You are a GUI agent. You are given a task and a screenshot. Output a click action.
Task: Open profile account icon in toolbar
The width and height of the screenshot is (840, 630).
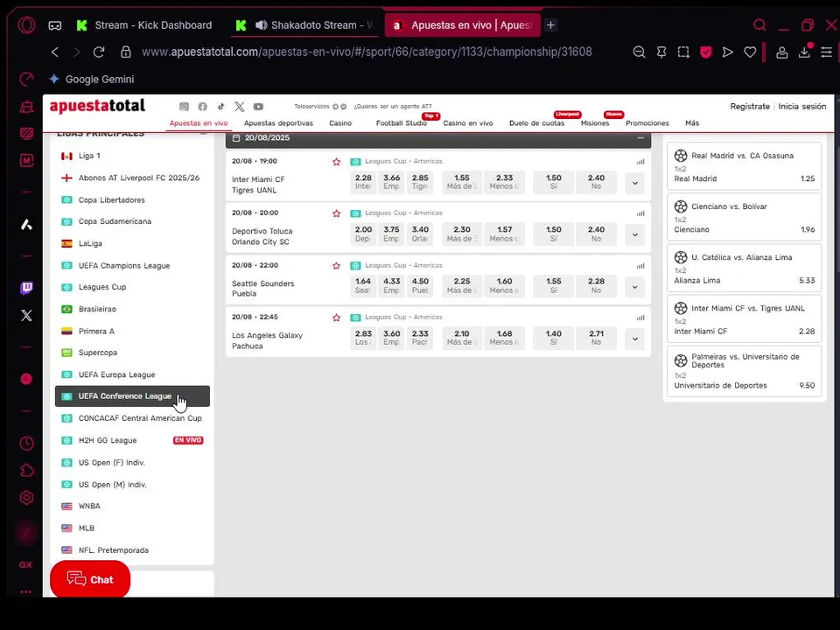tap(781, 52)
